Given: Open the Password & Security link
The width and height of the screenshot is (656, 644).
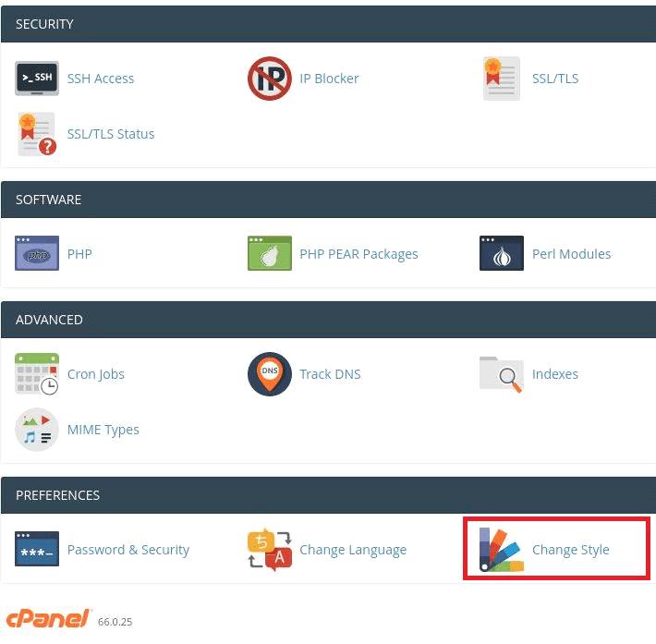Looking at the screenshot, I should [128, 550].
